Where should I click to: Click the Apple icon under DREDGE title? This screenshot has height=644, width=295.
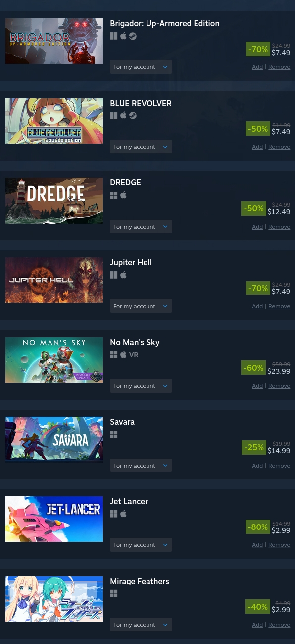pyautogui.click(x=123, y=195)
